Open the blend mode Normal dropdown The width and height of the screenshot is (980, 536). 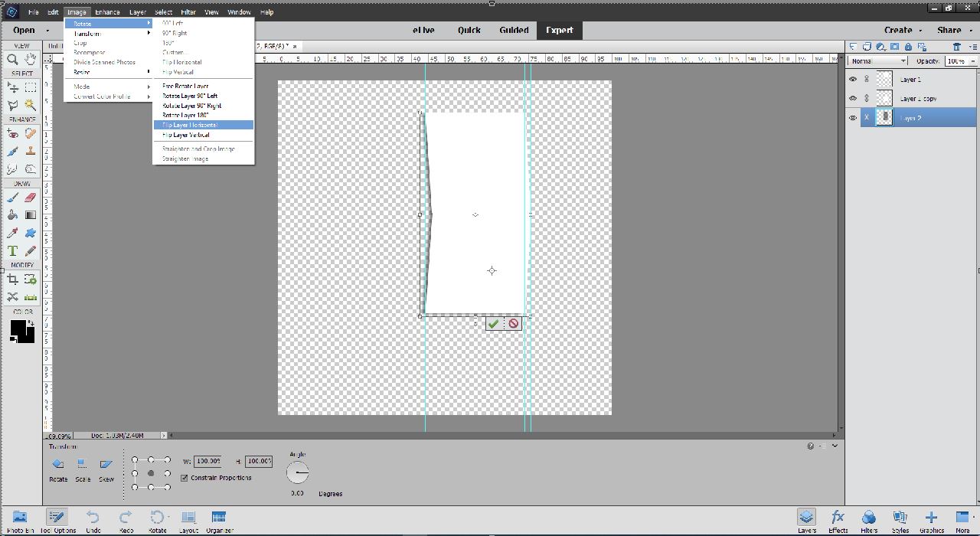878,60
